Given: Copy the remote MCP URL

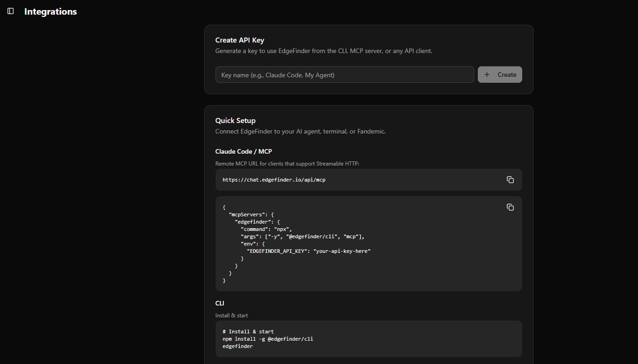Looking at the screenshot, I should click(x=510, y=180).
